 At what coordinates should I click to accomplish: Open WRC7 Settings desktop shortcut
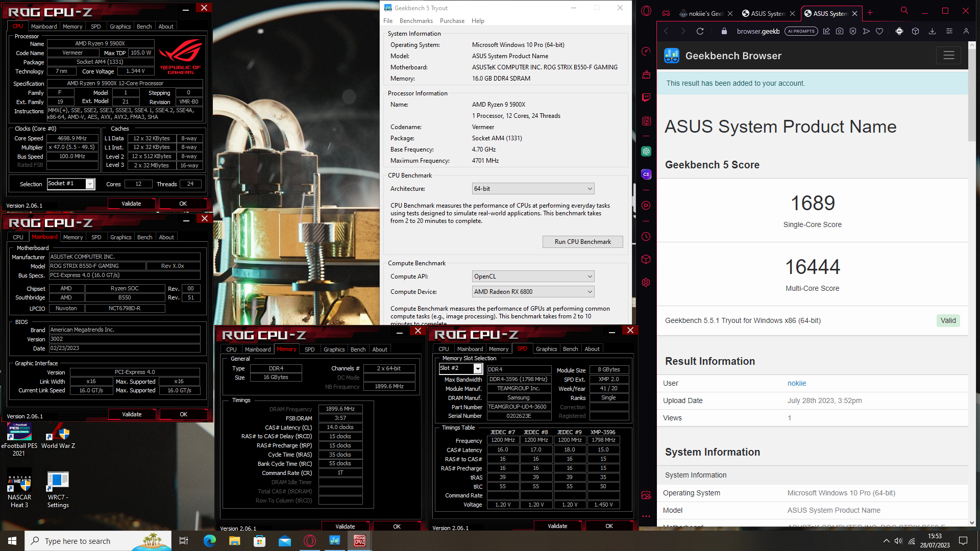(x=58, y=490)
